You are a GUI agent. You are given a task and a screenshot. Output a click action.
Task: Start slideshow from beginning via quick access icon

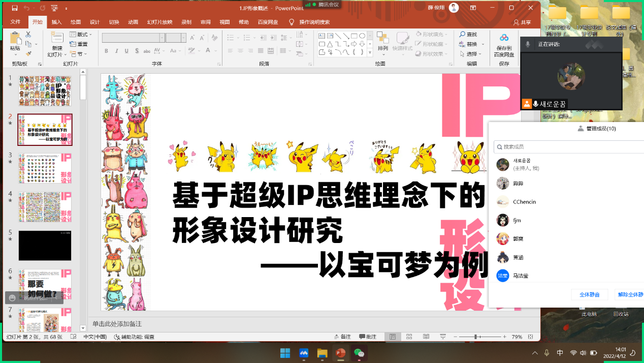click(x=54, y=8)
